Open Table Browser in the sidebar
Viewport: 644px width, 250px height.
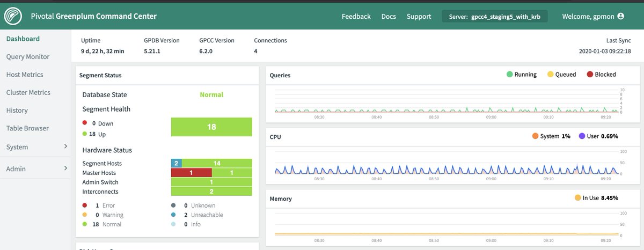point(27,128)
